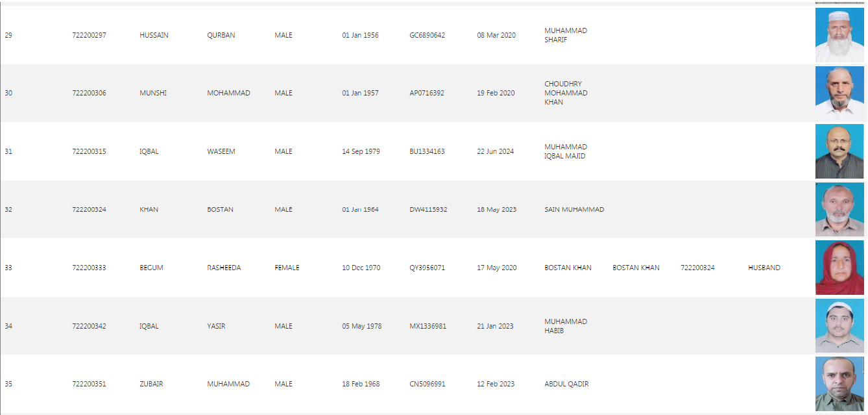Click the name ABDUL QADIR
Image resolution: width=868 pixels, height=415 pixels.
click(566, 384)
